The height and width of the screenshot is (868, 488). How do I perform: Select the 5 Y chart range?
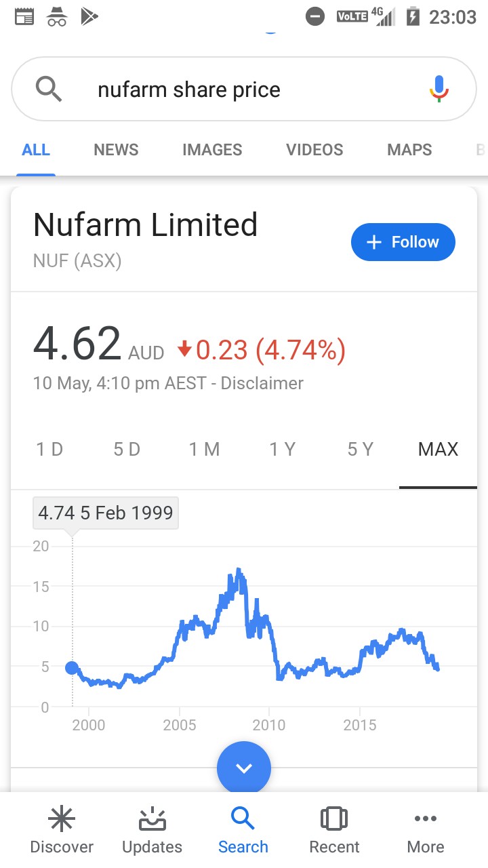pos(360,449)
